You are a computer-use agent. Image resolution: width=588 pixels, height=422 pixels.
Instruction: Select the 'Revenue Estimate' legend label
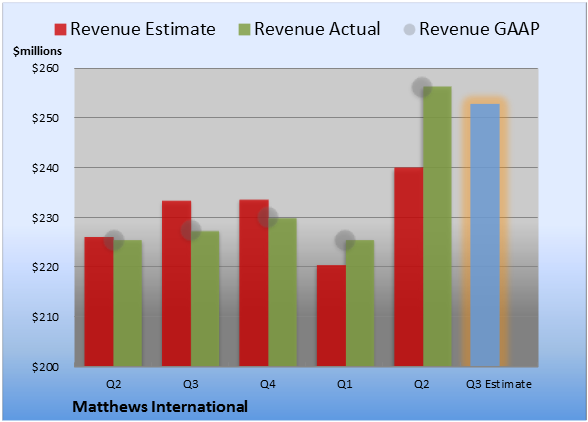(x=143, y=29)
